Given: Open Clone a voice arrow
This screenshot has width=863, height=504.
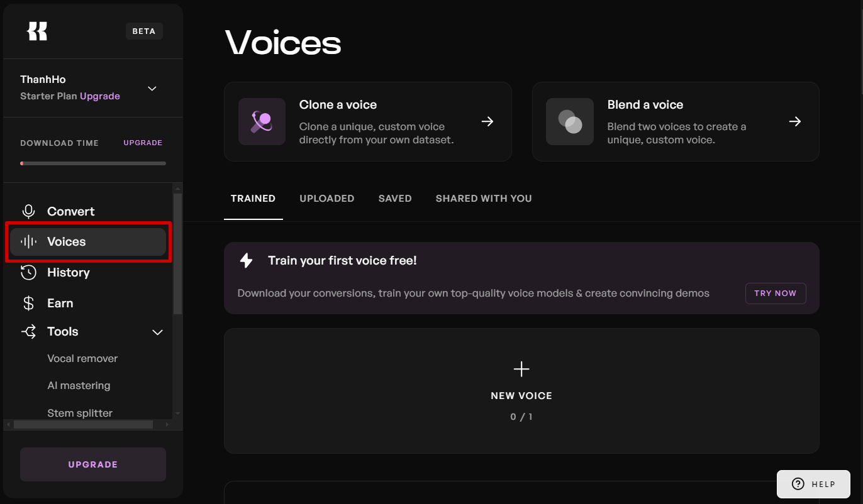Looking at the screenshot, I should pyautogui.click(x=487, y=121).
